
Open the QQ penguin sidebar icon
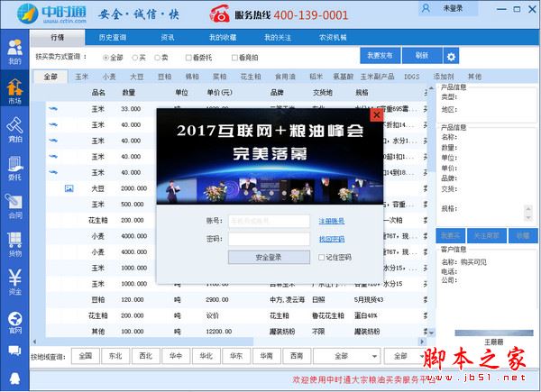click(x=14, y=378)
